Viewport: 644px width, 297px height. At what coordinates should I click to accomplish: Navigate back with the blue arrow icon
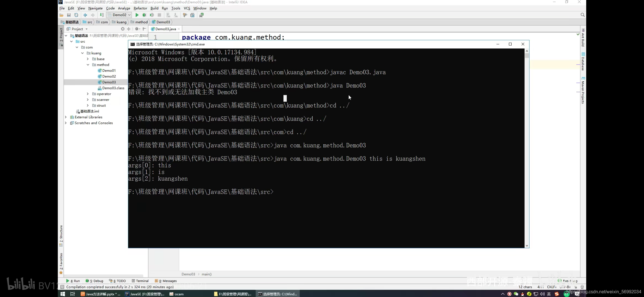click(x=85, y=15)
